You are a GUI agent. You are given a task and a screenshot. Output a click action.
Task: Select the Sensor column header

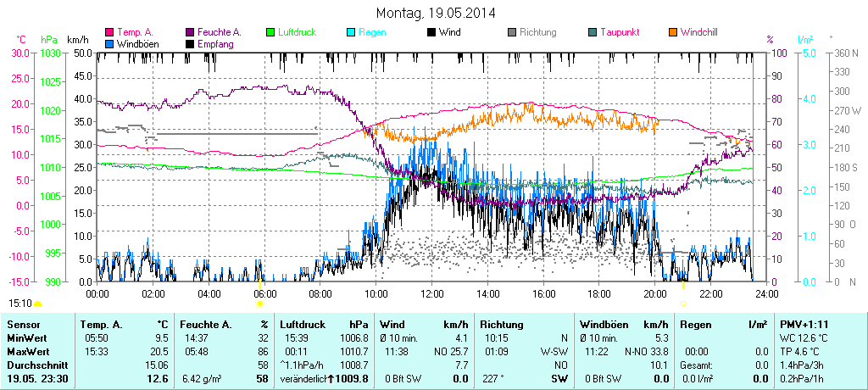(x=23, y=325)
